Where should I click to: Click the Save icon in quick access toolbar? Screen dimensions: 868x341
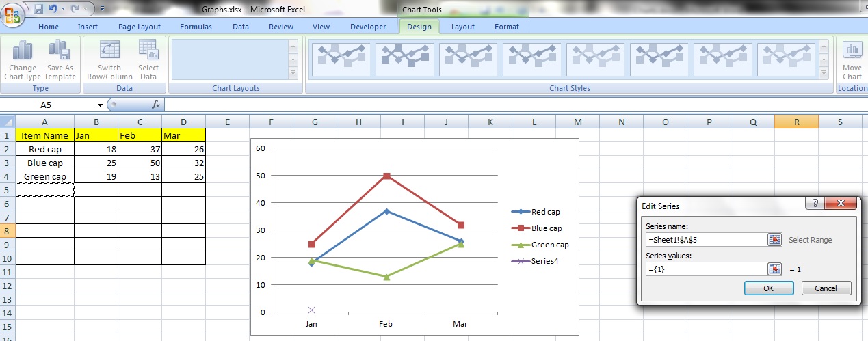[x=38, y=9]
